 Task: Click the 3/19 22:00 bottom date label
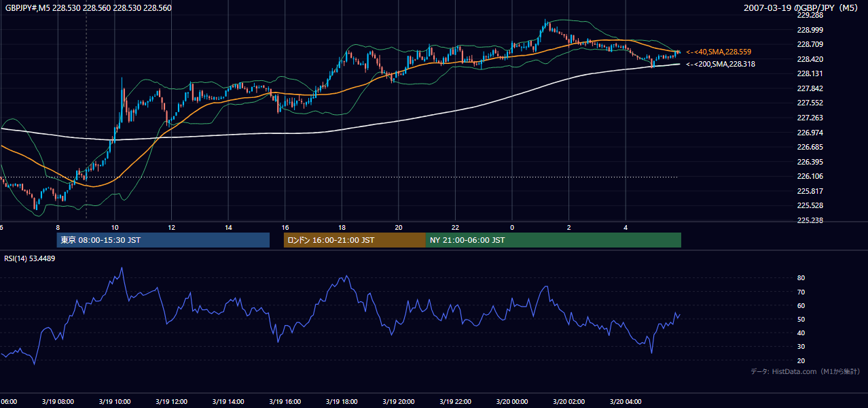click(456, 402)
